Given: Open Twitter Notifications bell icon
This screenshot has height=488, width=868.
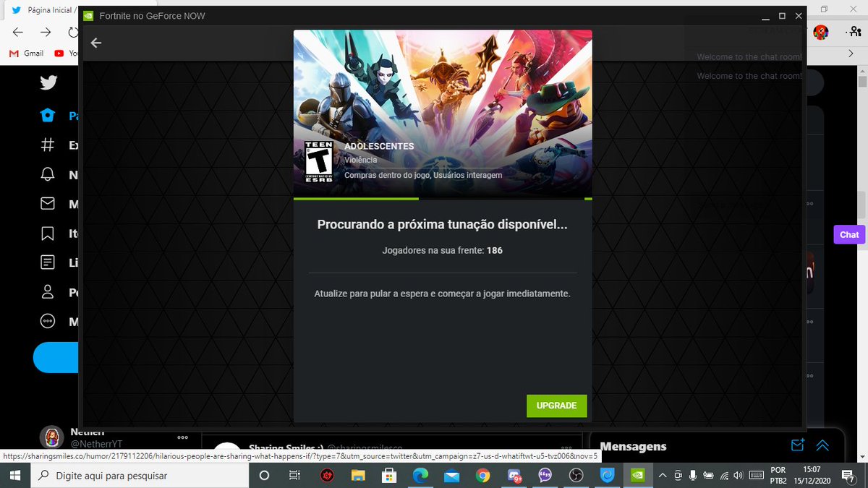Looking at the screenshot, I should tap(48, 174).
